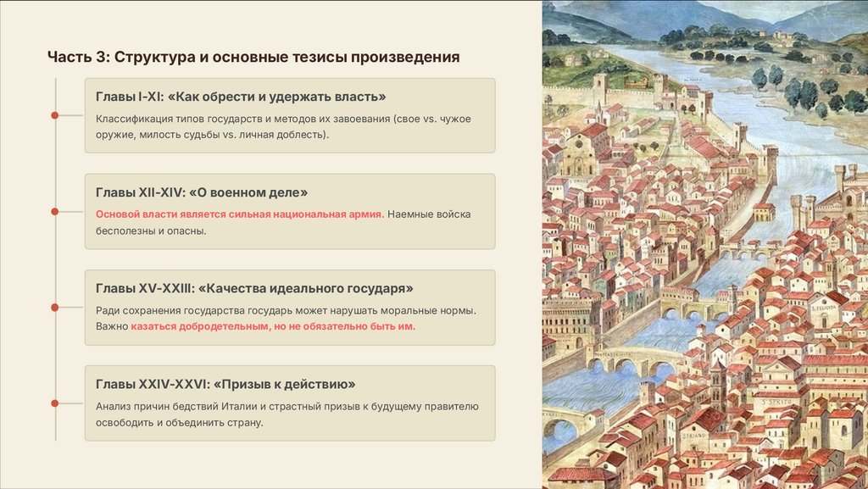Image resolution: width=868 pixels, height=489 pixels.
Task: Click the text beginning «Классификация типов государств»
Action: click(x=283, y=126)
